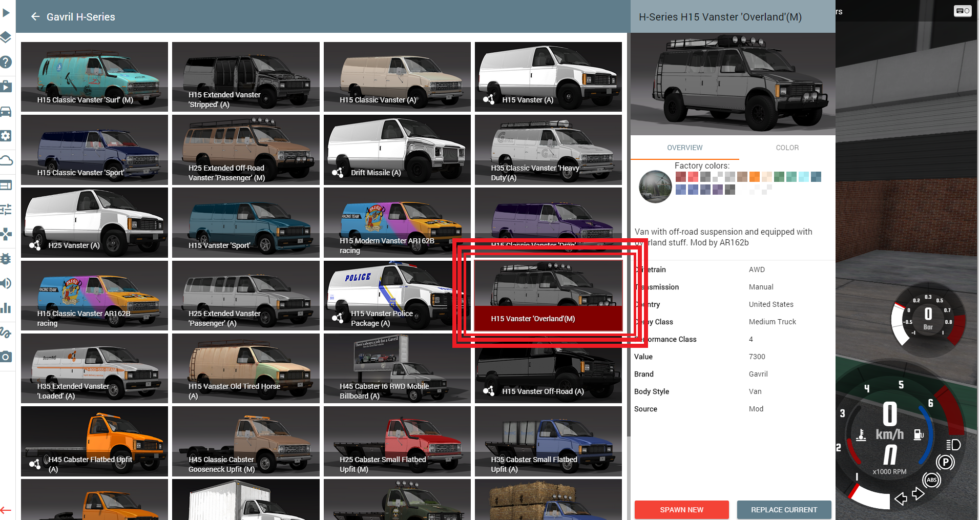Click the configurations icon on Drift Missile (A)
The image size is (980, 520).
point(337,173)
